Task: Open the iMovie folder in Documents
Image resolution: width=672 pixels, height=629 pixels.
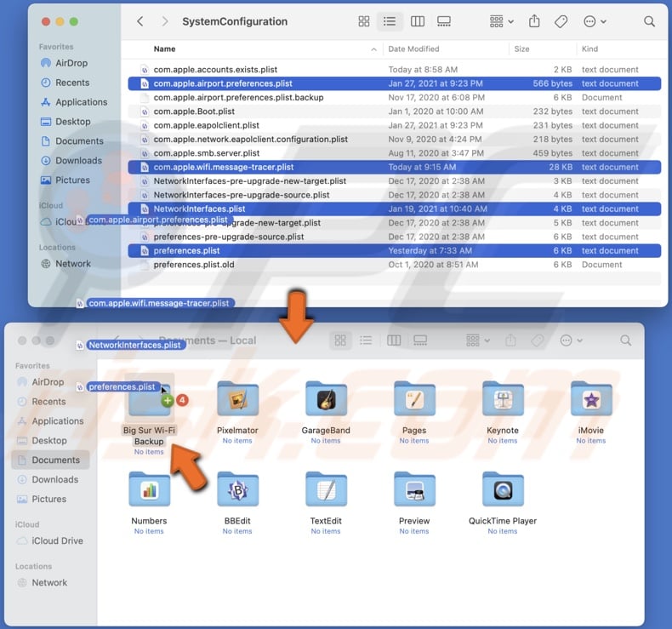Action: pos(591,398)
